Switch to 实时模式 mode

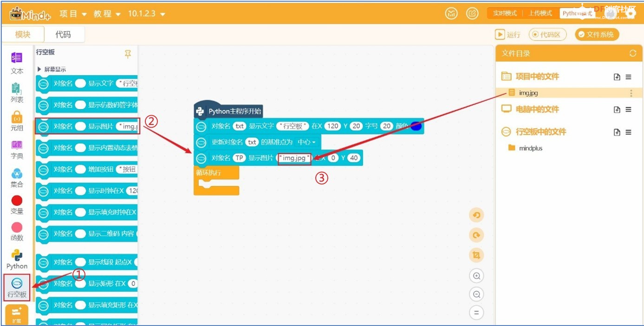[504, 13]
